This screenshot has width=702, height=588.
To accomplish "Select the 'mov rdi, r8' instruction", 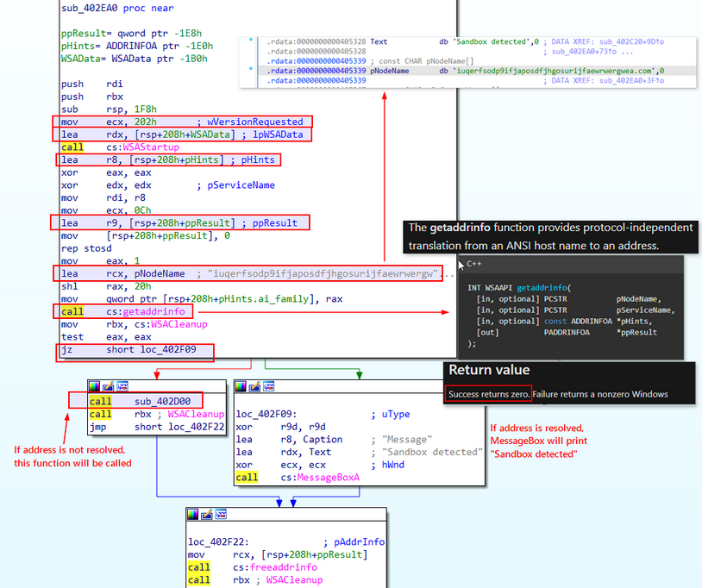I will pyautogui.click(x=103, y=197).
